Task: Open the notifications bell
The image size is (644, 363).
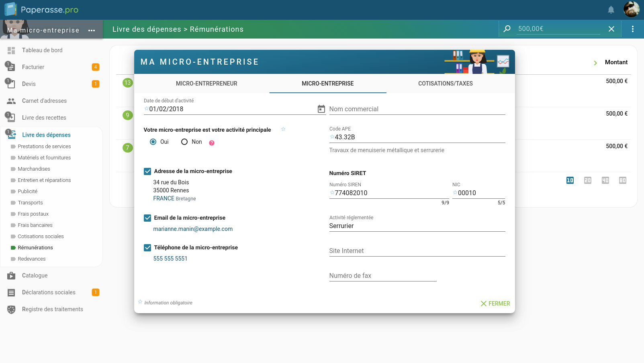Action: click(x=611, y=10)
